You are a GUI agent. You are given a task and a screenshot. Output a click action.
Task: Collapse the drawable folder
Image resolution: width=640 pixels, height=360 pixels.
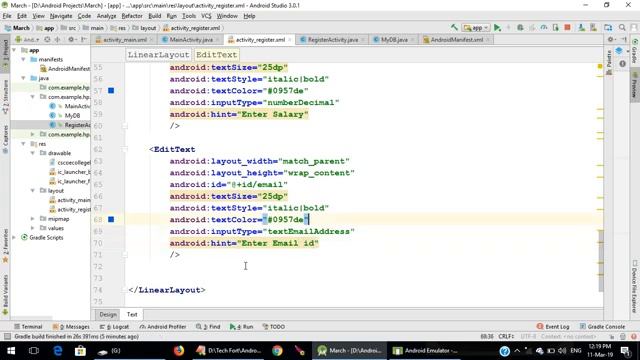(x=33, y=153)
